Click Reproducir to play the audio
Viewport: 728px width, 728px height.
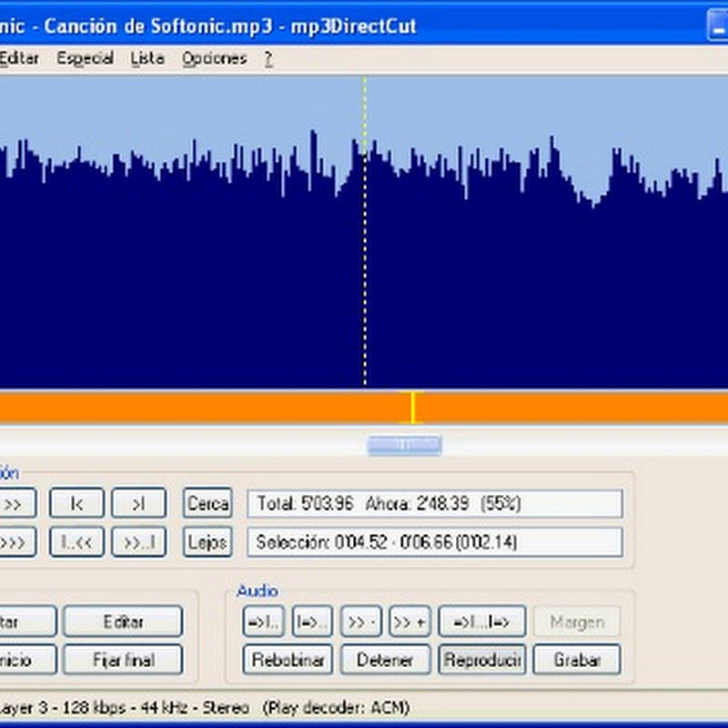point(481,660)
